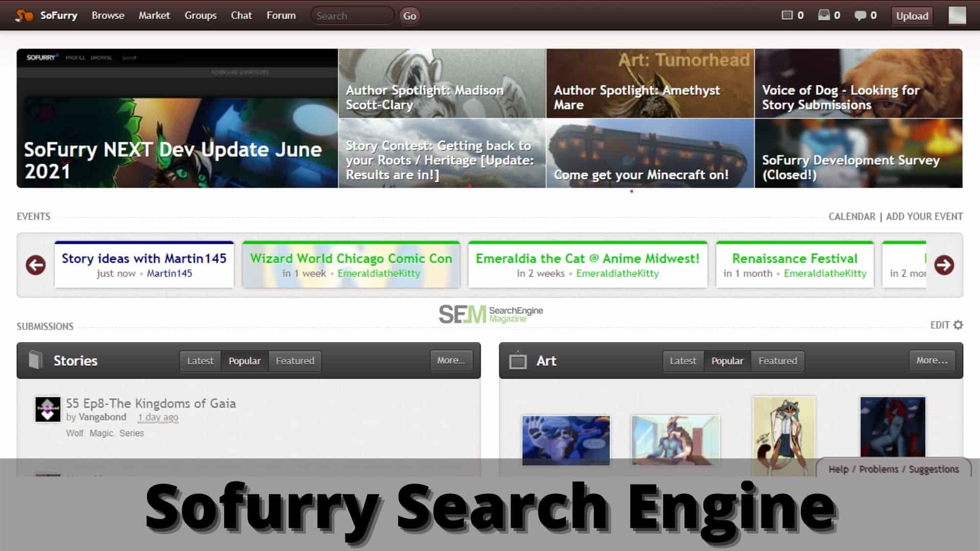Click the Stories book icon

(x=35, y=360)
